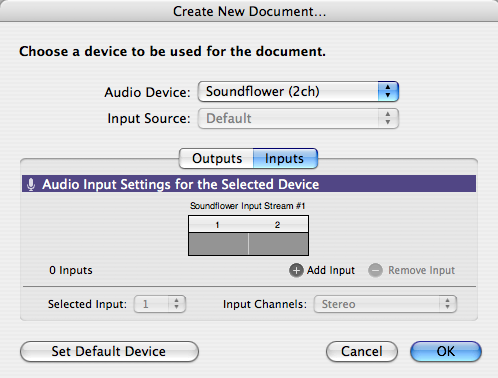The width and height of the screenshot is (498, 378).
Task: Open the Selected Input dropdown
Action: [x=160, y=304]
